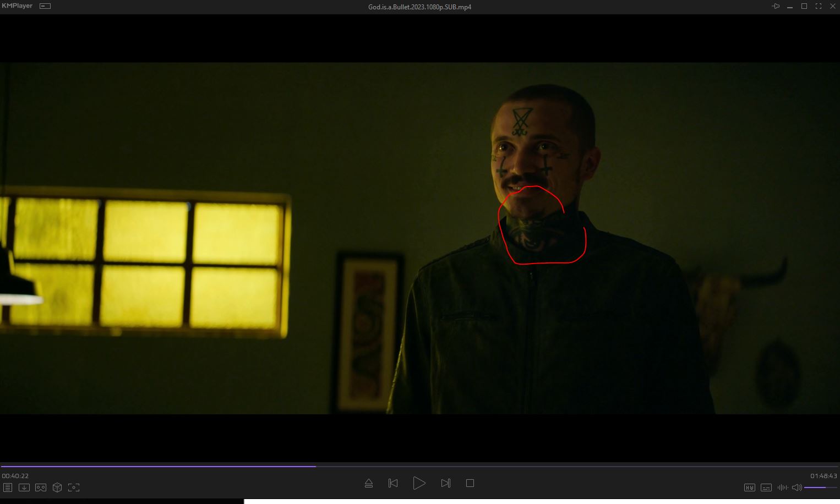Toggle HW hardware acceleration

point(749,487)
